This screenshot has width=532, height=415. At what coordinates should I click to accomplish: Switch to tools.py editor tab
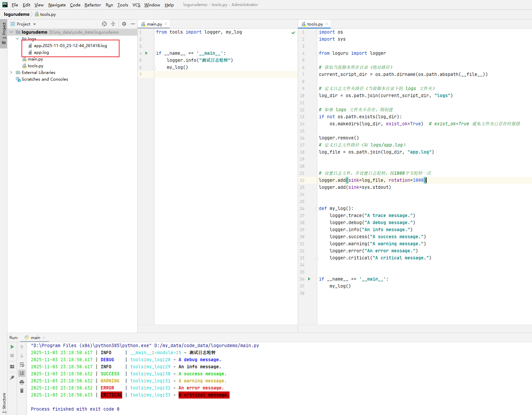tap(315, 24)
